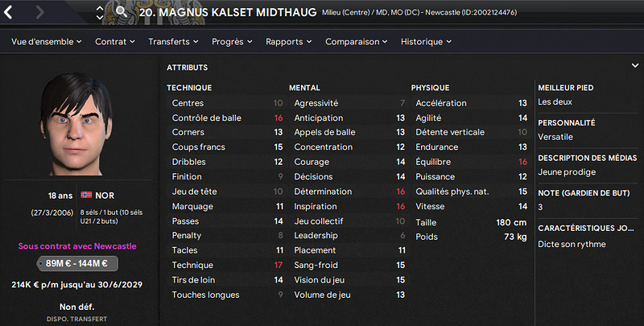Click the previous/next player stepper arrows
This screenshot has width=644, height=326.
pyautogui.click(x=99, y=12)
